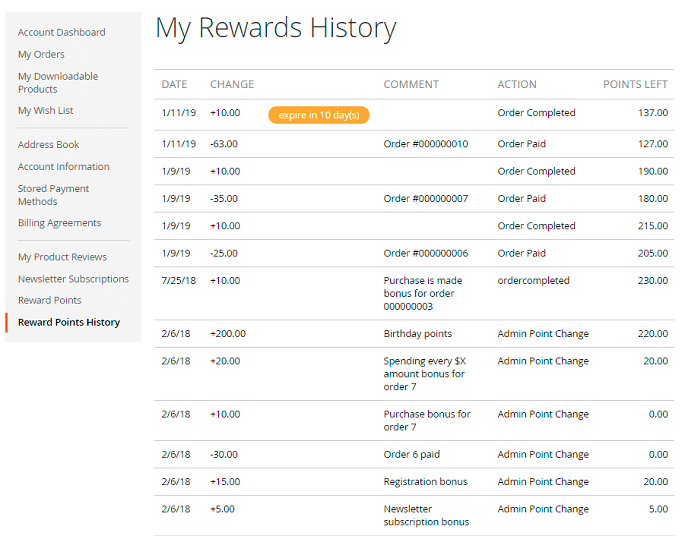Open Newsletter Subscriptions page
The width and height of the screenshot is (685, 542).
tap(73, 279)
